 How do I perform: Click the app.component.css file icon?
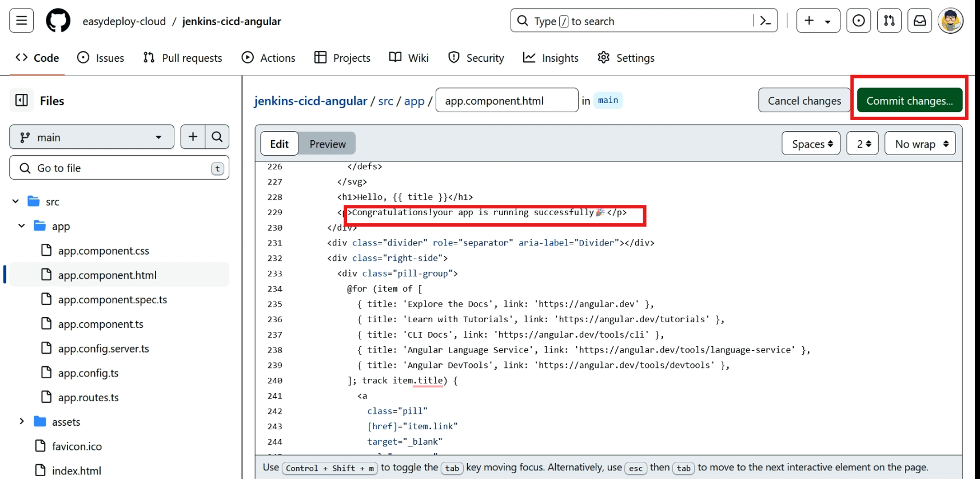(46, 250)
